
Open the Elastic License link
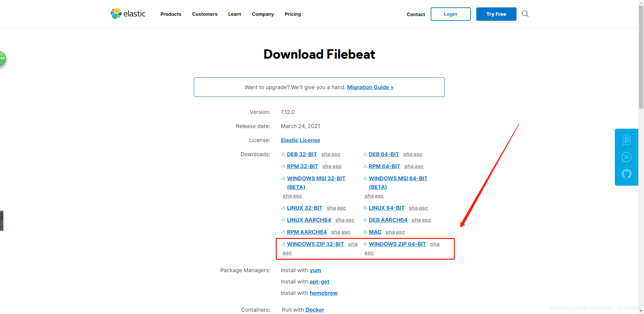pos(300,140)
